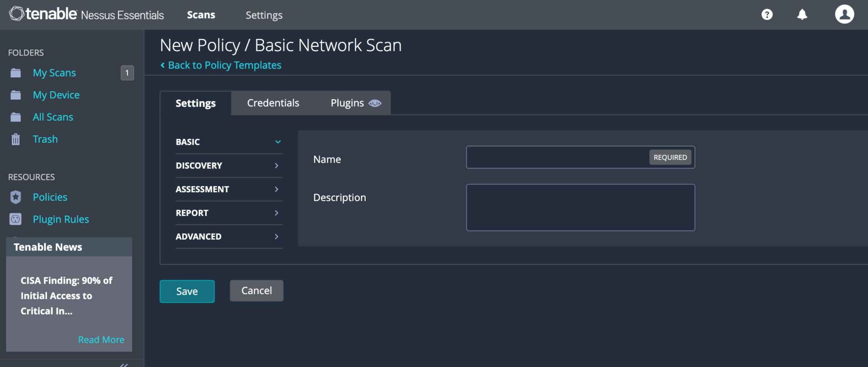Click the All Scans folder icon

pyautogui.click(x=16, y=117)
